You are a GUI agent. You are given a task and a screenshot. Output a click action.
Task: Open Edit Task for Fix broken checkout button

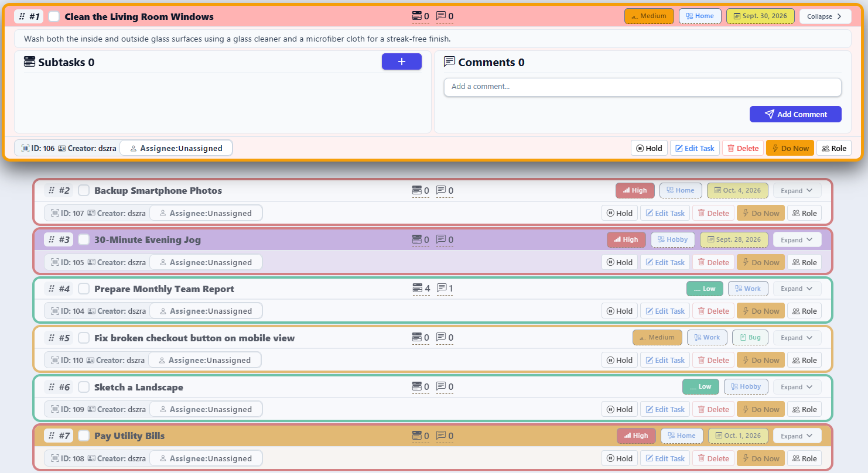pos(665,360)
